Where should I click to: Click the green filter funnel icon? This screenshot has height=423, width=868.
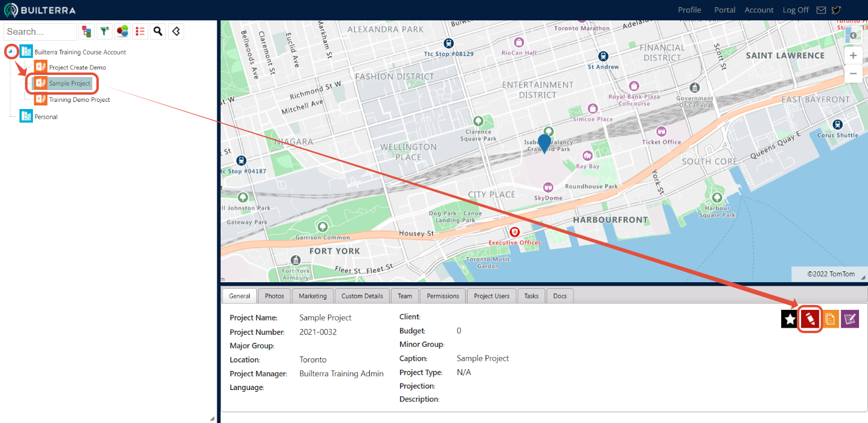pos(105,31)
